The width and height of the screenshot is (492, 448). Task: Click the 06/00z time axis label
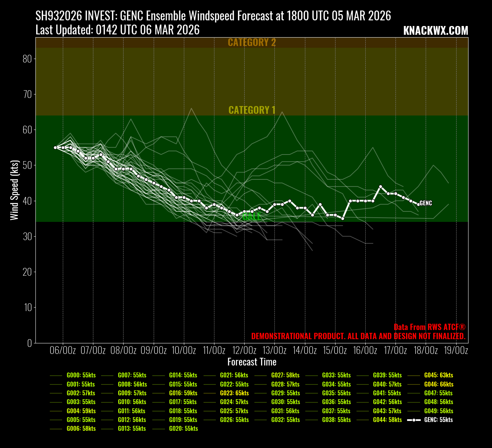coord(63,350)
